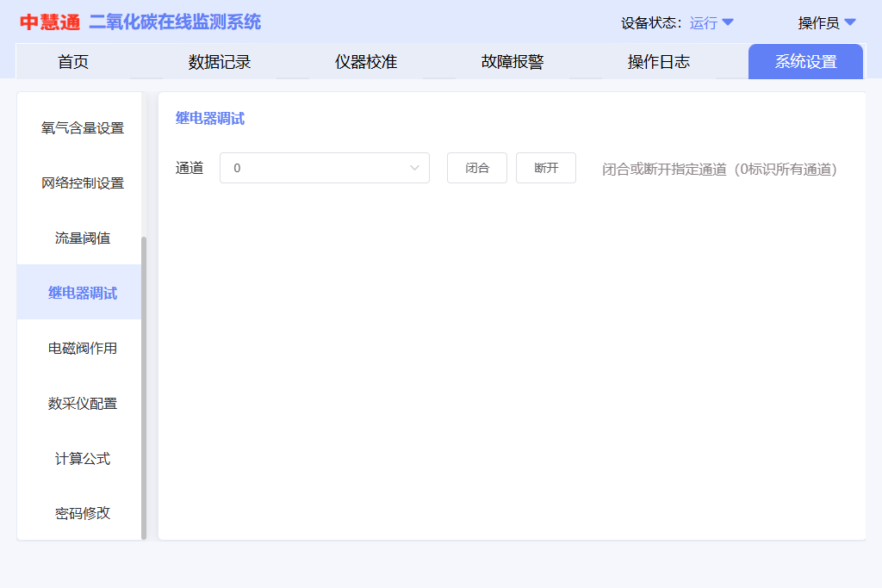Go to 故障报警 tab

point(512,62)
